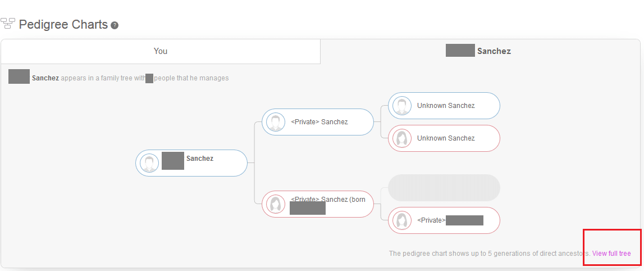Select the father's <Private> Sanchez name text
The image size is (644, 271).
point(319,121)
